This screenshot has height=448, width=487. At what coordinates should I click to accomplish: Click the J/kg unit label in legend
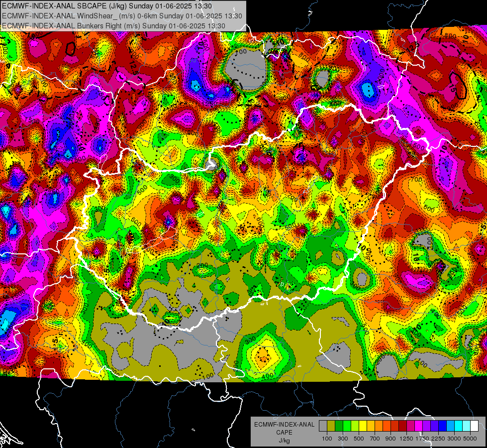click(284, 441)
